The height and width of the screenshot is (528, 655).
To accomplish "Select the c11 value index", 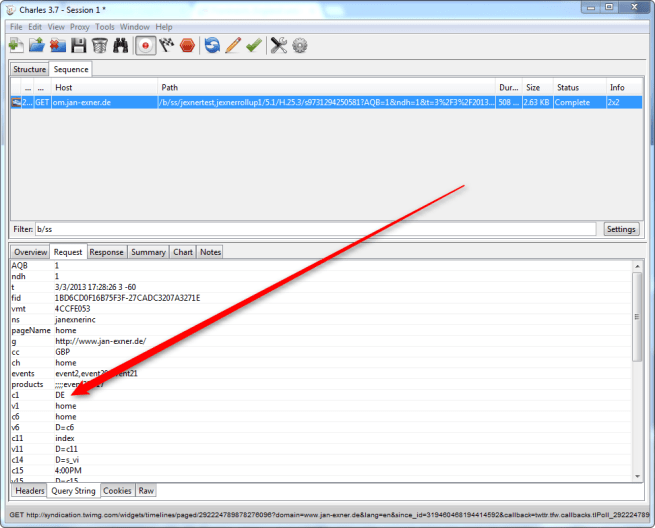I will (65, 438).
